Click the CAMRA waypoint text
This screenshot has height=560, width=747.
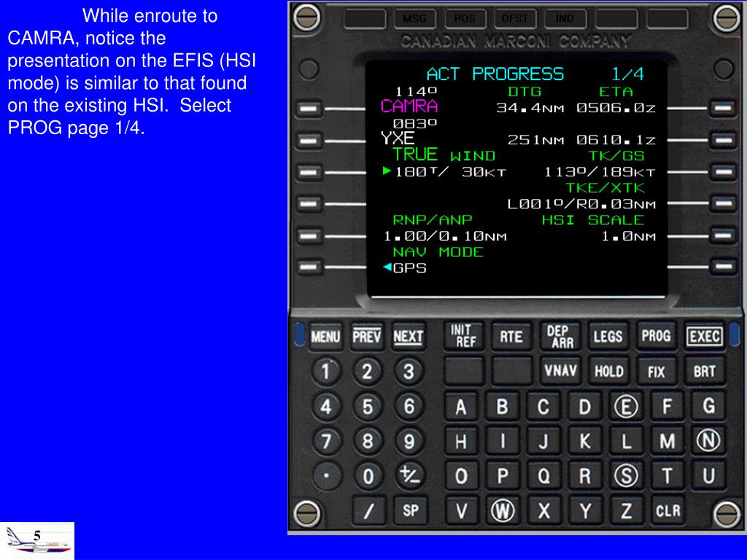pyautogui.click(x=409, y=106)
